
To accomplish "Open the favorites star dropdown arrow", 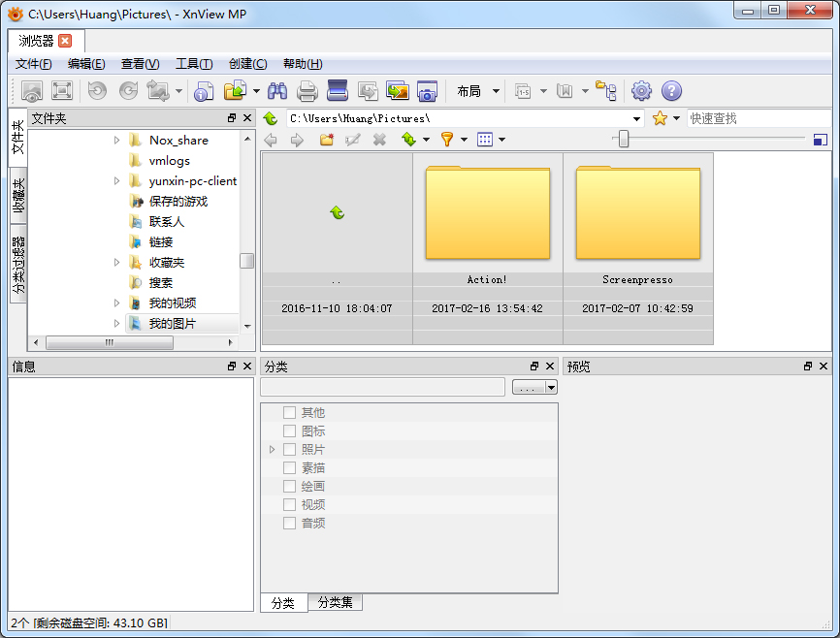I will (x=676, y=118).
